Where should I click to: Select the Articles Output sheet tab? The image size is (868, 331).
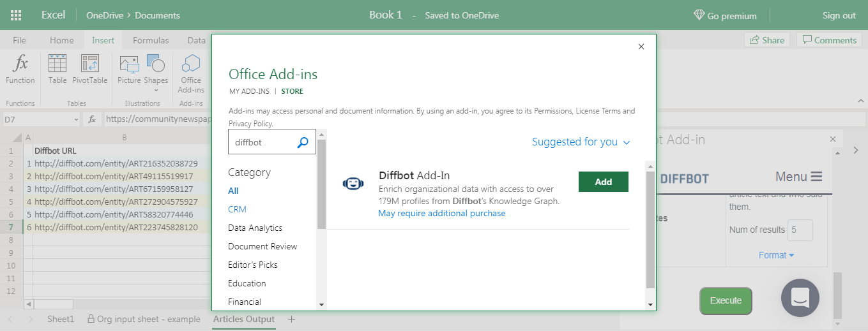pyautogui.click(x=243, y=320)
